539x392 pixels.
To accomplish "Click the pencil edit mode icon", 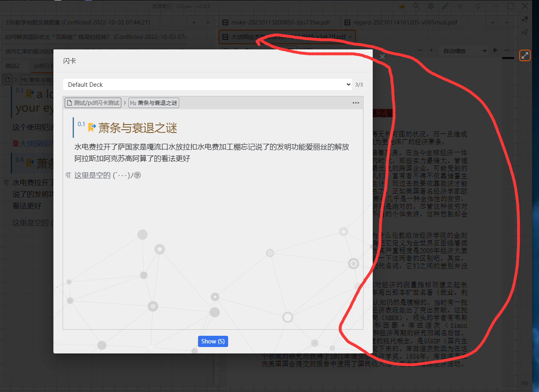I will (445, 6).
